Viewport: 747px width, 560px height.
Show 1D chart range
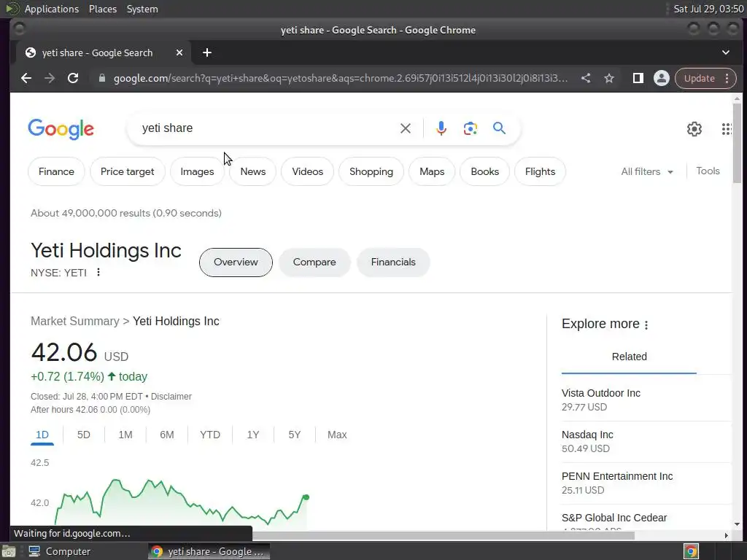click(x=42, y=435)
